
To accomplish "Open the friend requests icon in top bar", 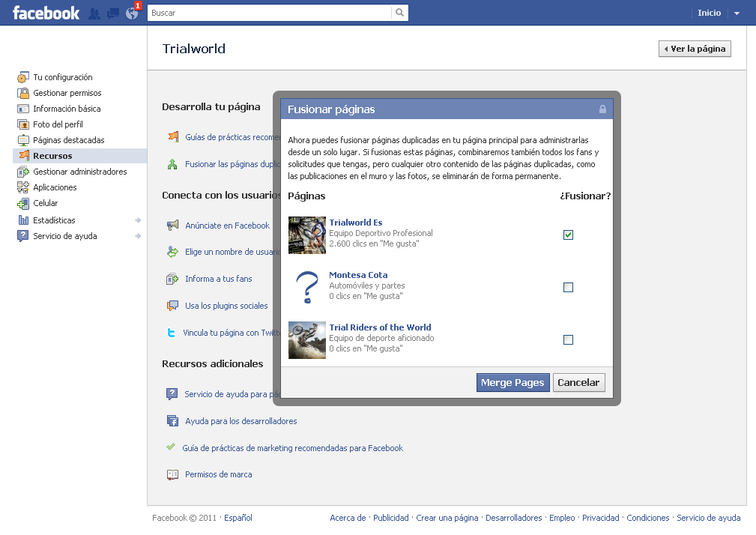I will [x=94, y=13].
